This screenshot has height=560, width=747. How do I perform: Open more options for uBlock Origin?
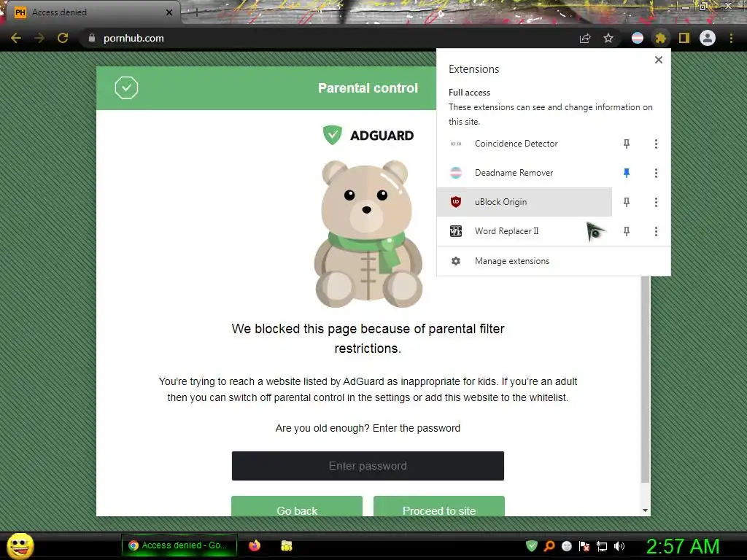656,203
